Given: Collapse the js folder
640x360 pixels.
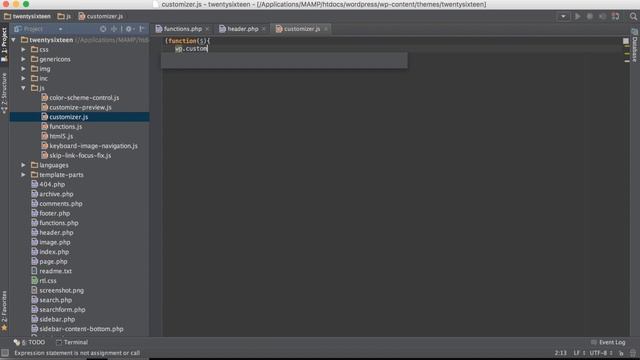Looking at the screenshot, I should click(23, 88).
